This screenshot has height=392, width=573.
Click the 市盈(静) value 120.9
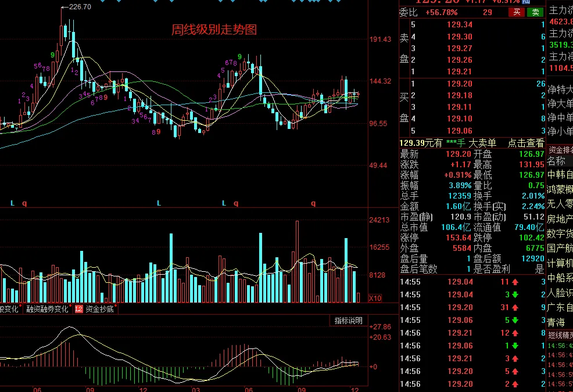[461, 217]
